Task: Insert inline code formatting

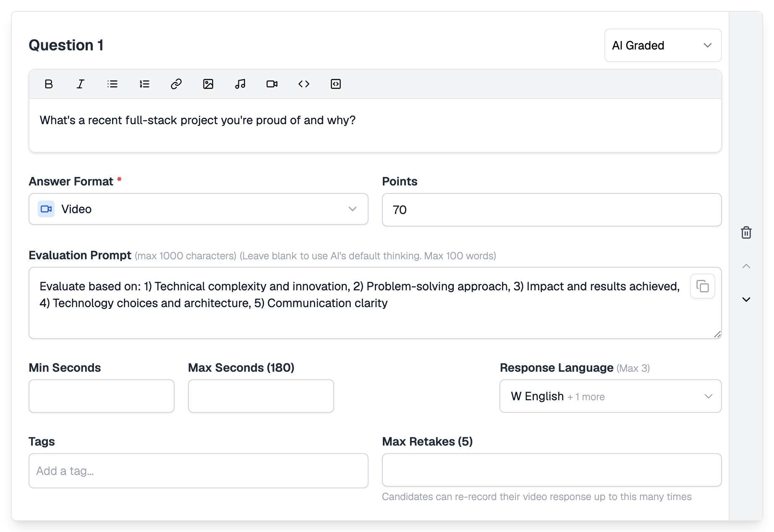Action: [304, 84]
